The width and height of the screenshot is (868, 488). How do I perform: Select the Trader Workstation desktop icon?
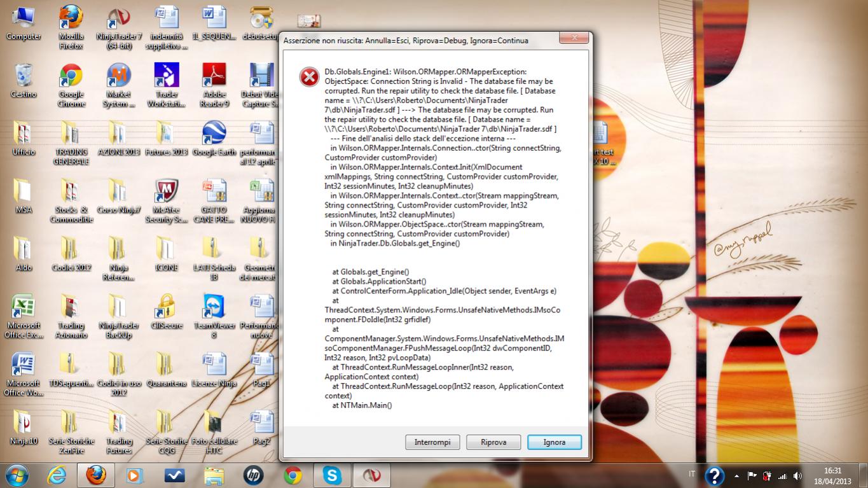point(167,85)
